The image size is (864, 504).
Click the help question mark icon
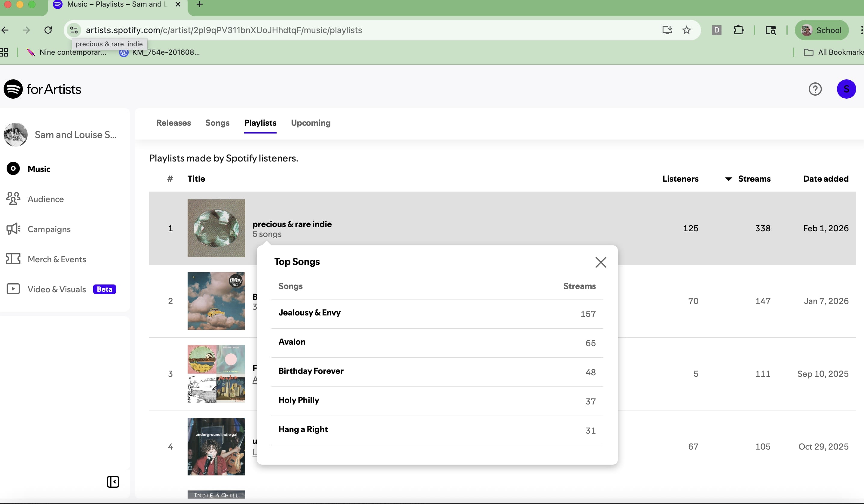click(x=815, y=89)
